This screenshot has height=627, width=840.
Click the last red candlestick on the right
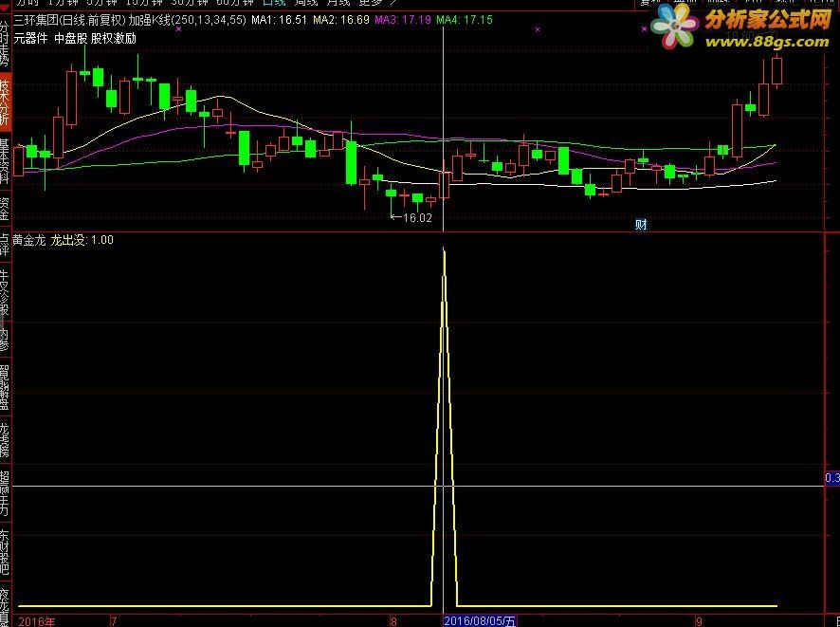point(776,71)
